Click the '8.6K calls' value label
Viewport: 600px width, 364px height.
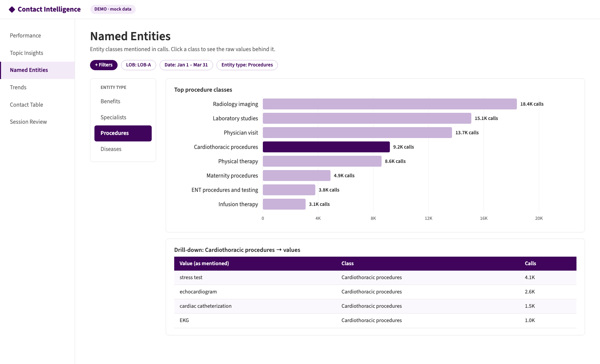[395, 162]
